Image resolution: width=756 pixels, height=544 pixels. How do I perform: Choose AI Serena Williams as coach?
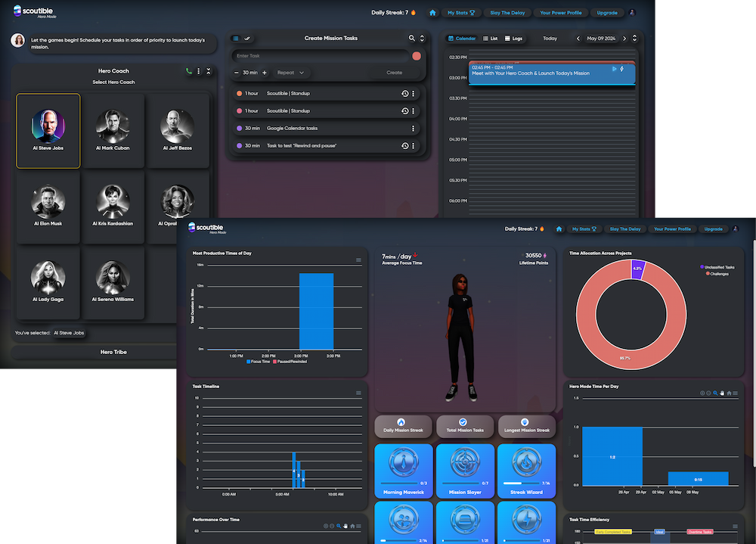pos(113,282)
